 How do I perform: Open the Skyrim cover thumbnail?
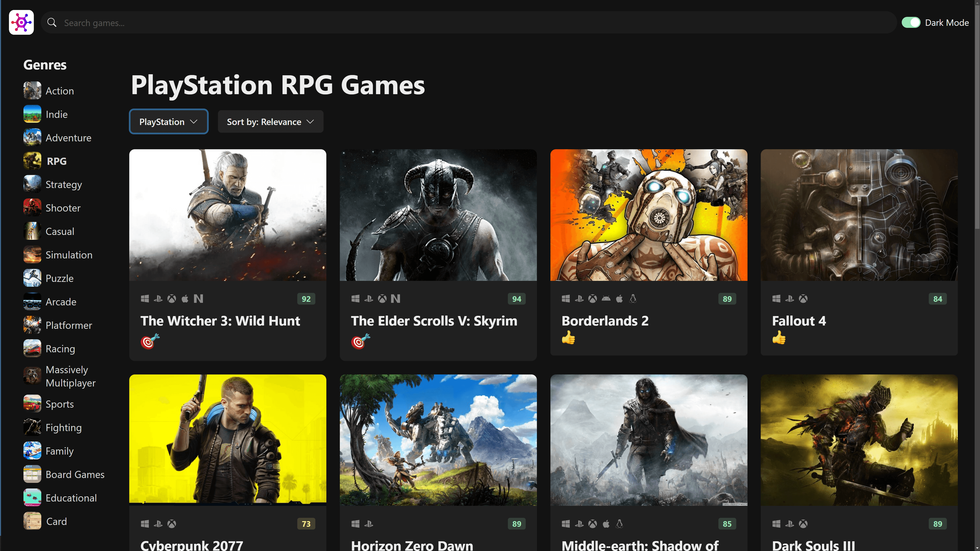click(x=438, y=215)
